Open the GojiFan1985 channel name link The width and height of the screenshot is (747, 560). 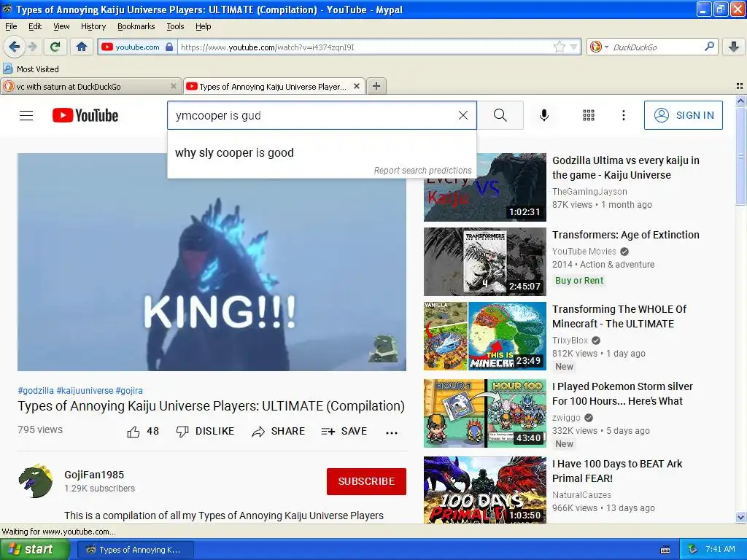pos(94,475)
